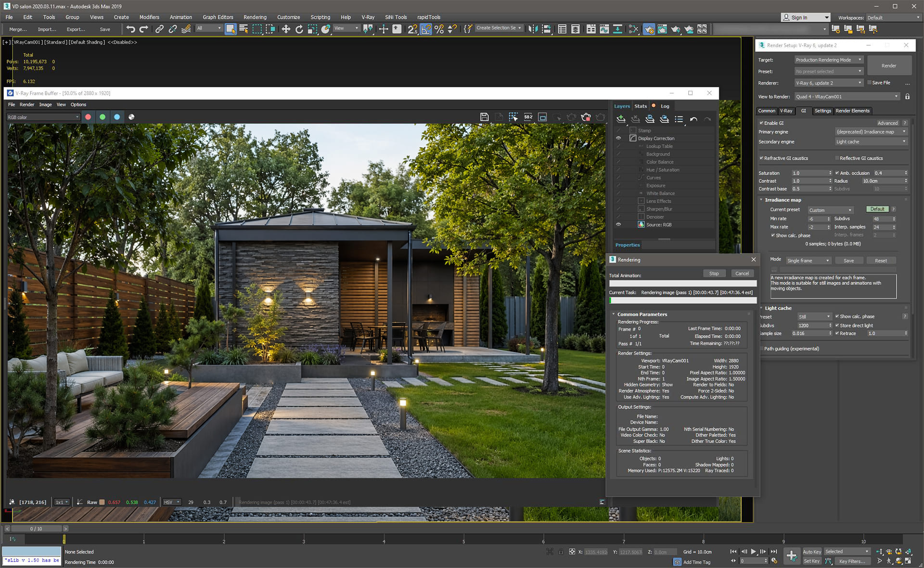
Task: Choose the Select and Rotate tool
Action: point(299,29)
